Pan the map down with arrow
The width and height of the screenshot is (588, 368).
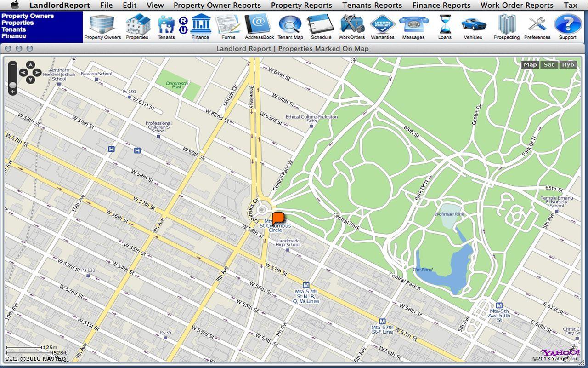pos(30,80)
